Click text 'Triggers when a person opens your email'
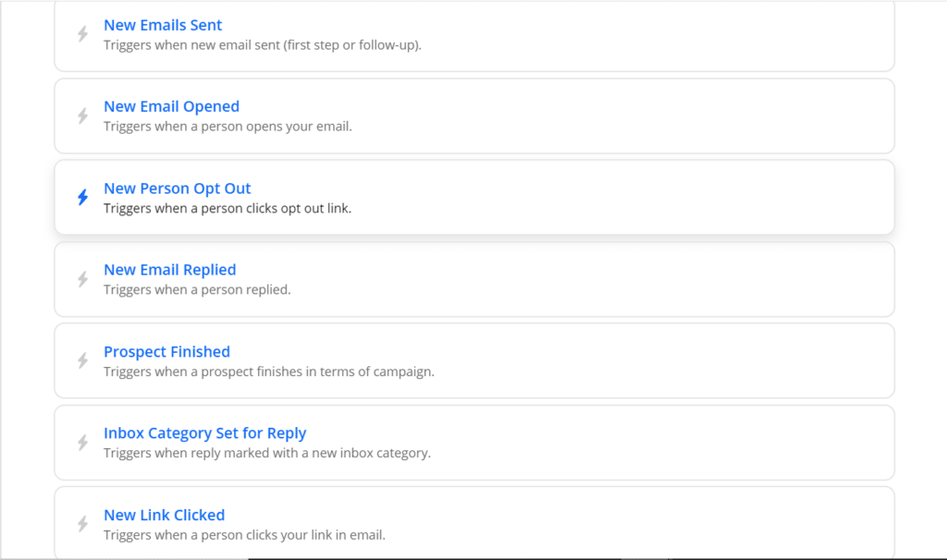 click(x=228, y=126)
